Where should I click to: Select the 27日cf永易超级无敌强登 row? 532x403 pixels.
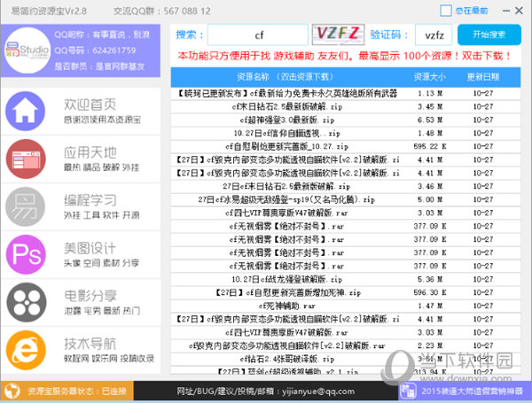coord(346,199)
